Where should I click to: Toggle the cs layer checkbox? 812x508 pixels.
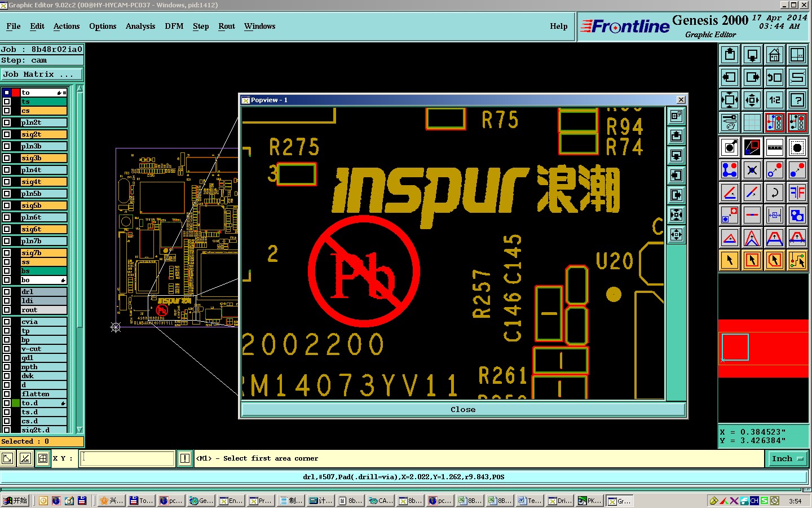[7, 111]
